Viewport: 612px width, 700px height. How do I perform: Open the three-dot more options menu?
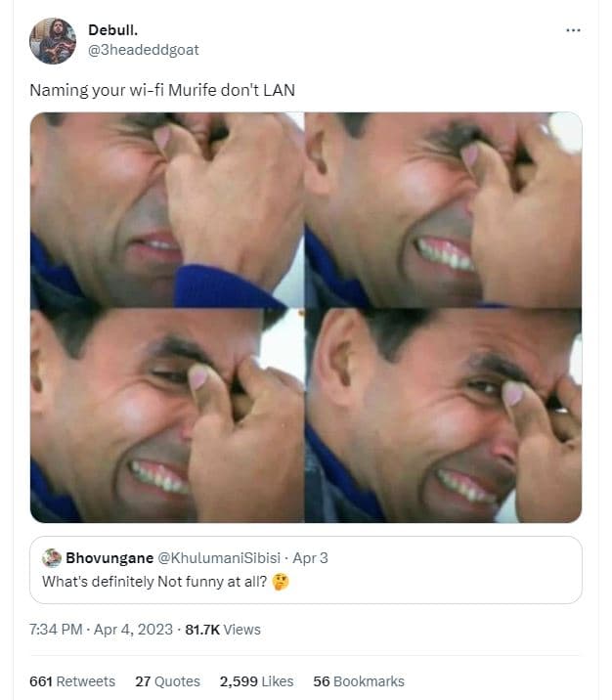(x=573, y=30)
